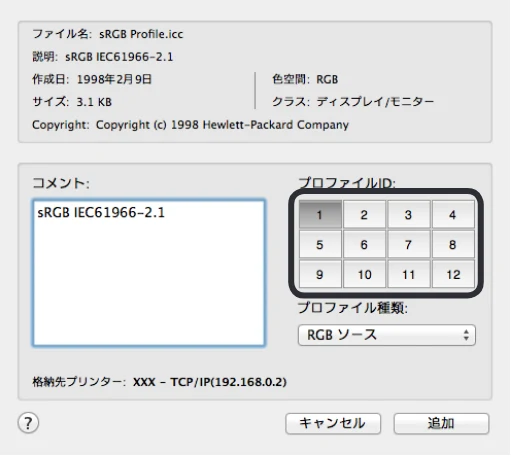The height and width of the screenshot is (456, 511).
Task: Select profile ID 3
Action: [409, 214]
